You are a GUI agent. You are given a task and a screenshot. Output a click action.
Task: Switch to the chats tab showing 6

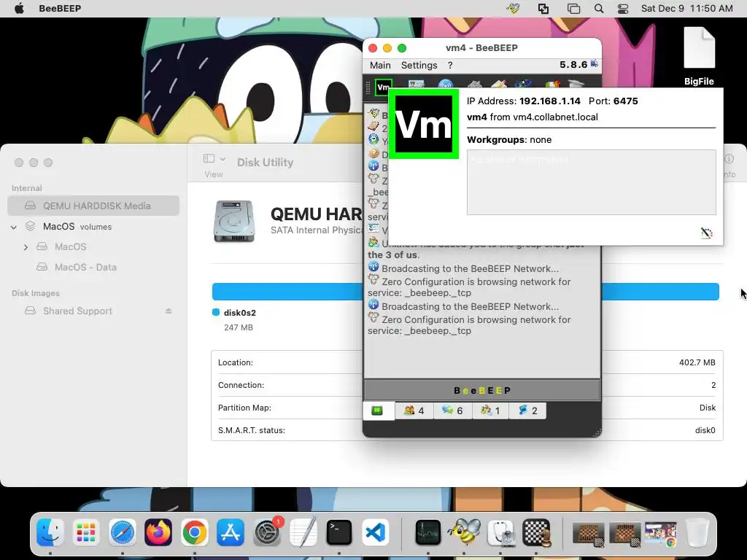(452, 411)
